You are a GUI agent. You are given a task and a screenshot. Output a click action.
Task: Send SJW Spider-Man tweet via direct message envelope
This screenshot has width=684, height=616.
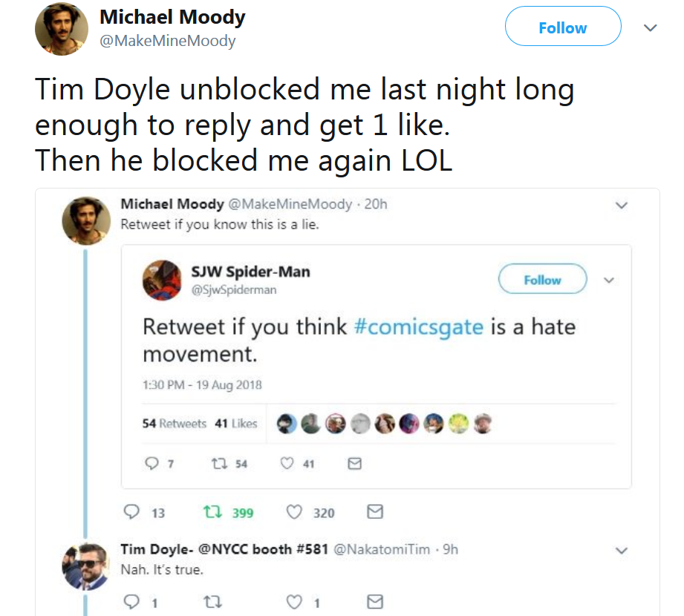(x=355, y=463)
